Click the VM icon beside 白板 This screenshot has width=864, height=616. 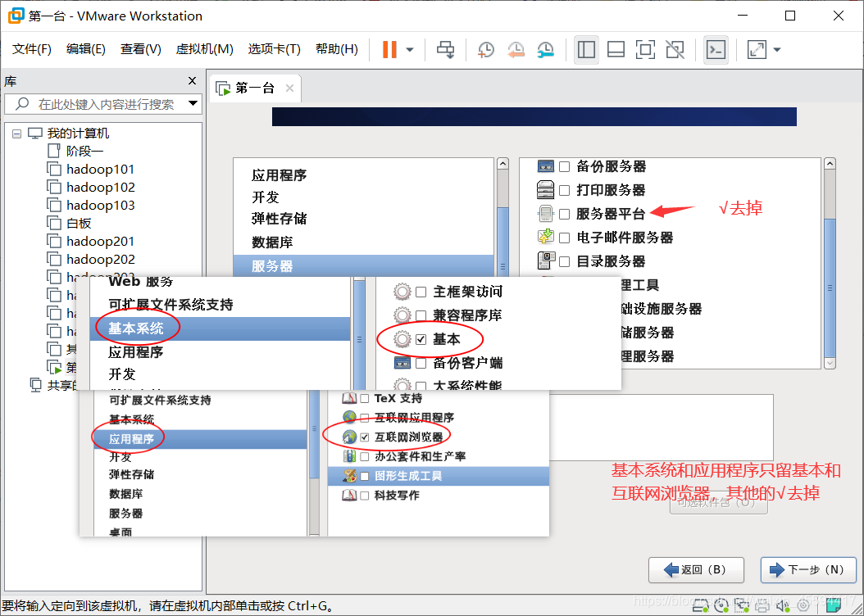[x=53, y=223]
